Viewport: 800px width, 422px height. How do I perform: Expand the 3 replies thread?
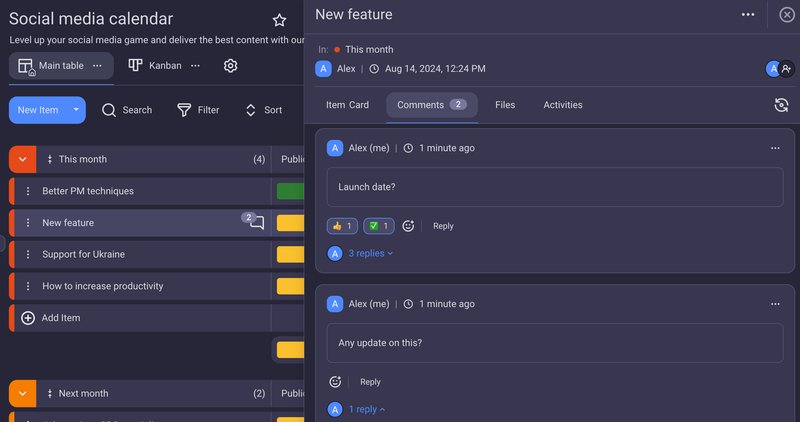click(x=370, y=253)
